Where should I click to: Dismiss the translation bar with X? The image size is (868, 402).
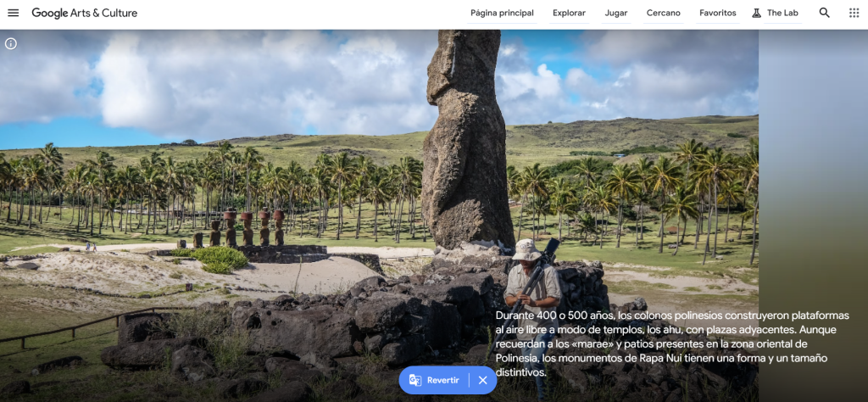pos(482,380)
